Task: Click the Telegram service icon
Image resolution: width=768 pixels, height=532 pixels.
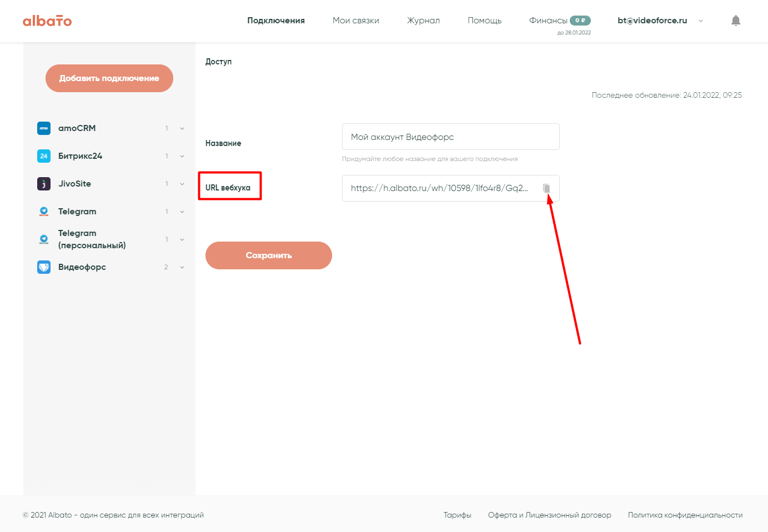Action: [44, 212]
